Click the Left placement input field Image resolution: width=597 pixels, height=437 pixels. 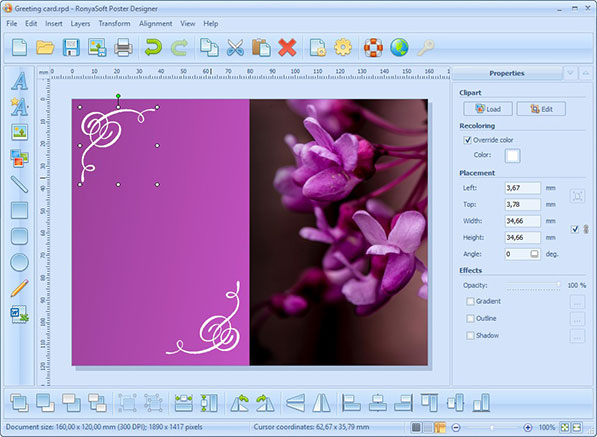coord(522,188)
